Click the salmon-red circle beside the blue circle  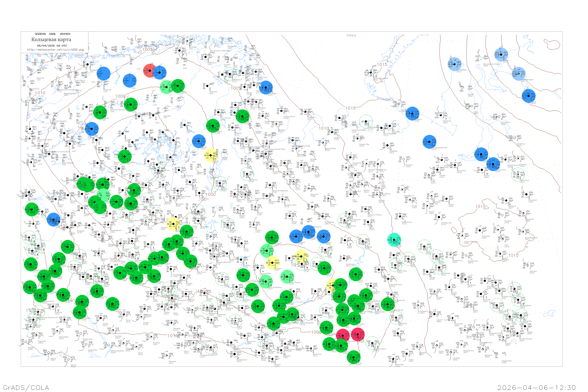(x=149, y=71)
